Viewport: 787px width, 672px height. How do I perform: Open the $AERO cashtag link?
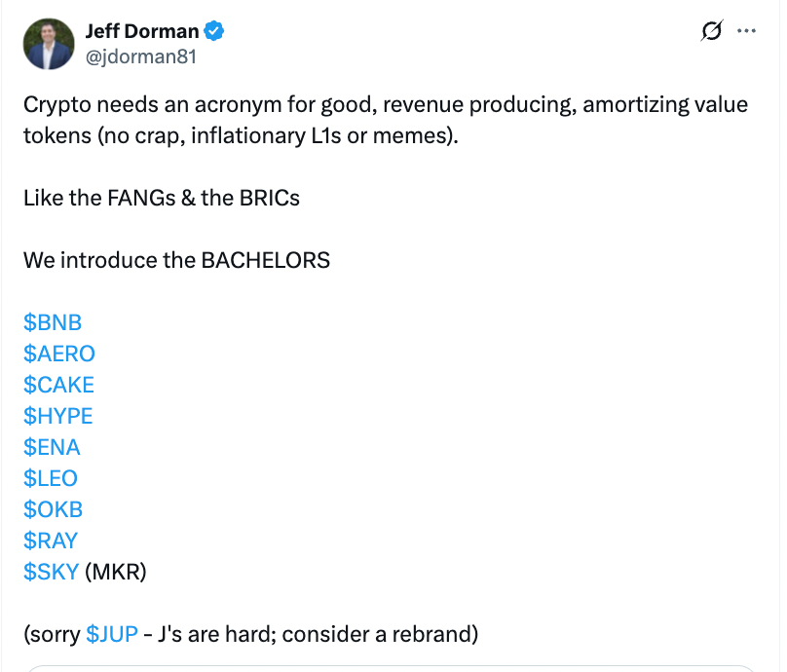click(59, 354)
